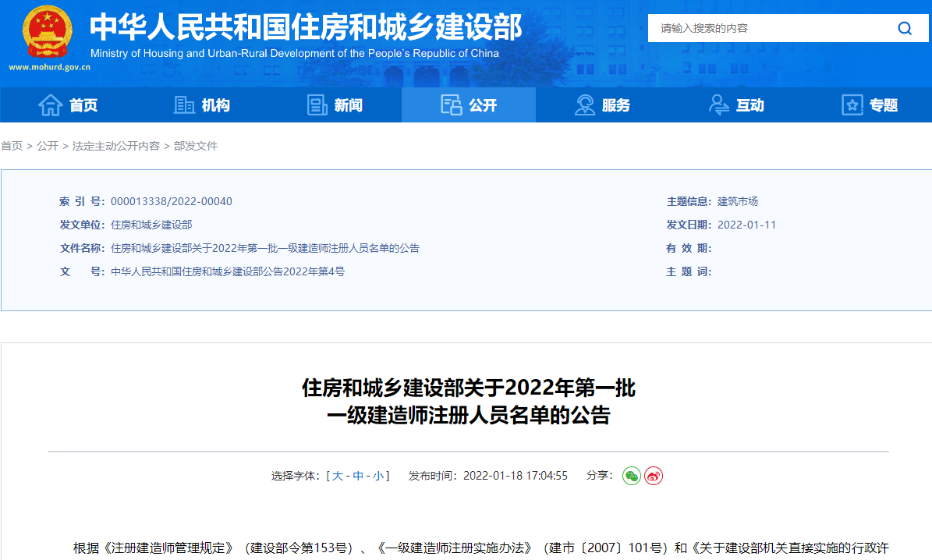Select the 服务 services icon in navbar
The height and width of the screenshot is (560, 932).
[583, 105]
